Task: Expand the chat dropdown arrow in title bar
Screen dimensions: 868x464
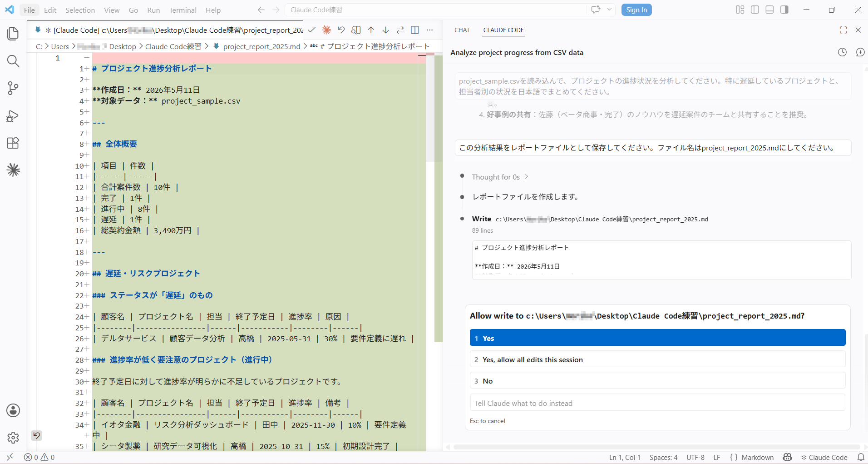Action: pyautogui.click(x=609, y=10)
